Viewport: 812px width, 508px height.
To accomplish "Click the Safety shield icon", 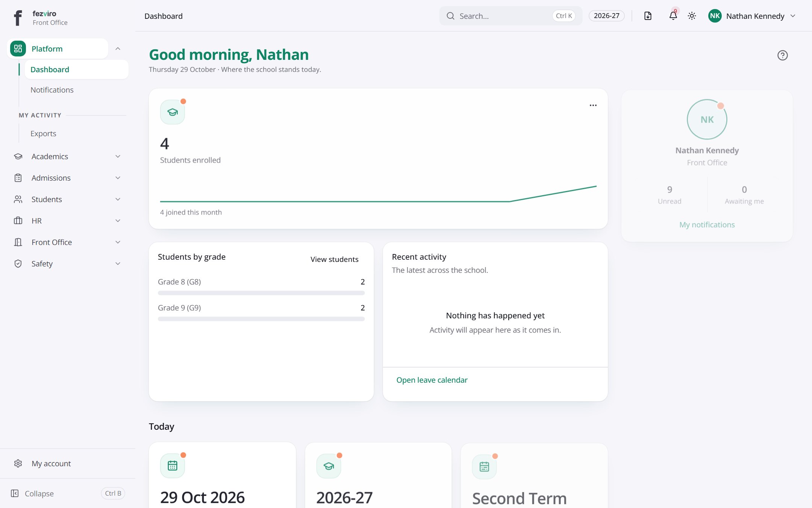I will pyautogui.click(x=18, y=263).
